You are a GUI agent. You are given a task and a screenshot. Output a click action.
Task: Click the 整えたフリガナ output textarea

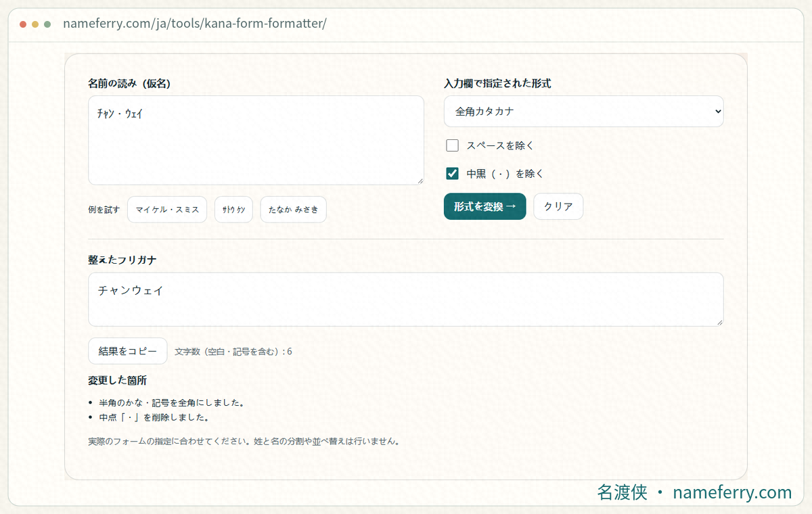(x=406, y=300)
